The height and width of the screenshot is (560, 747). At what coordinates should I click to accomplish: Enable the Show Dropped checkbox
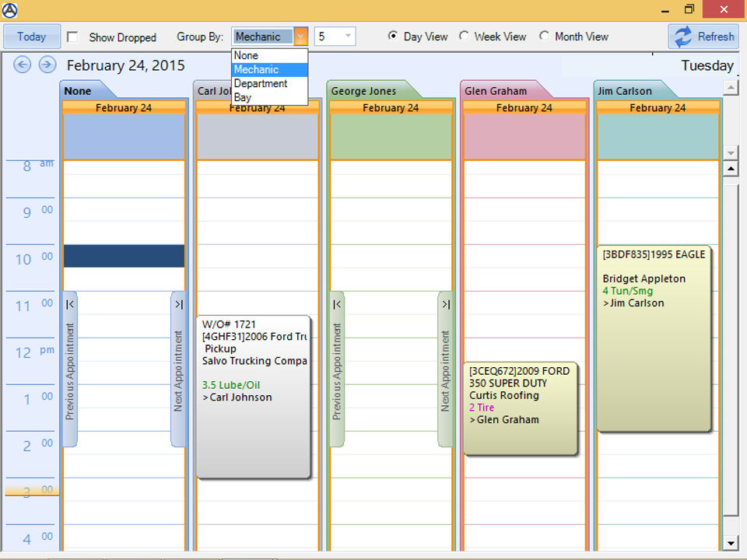(72, 37)
